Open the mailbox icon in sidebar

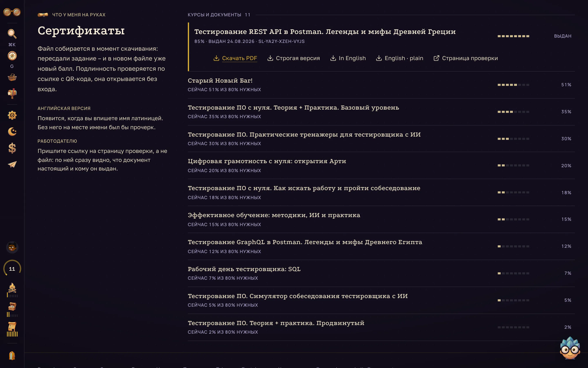click(12, 94)
